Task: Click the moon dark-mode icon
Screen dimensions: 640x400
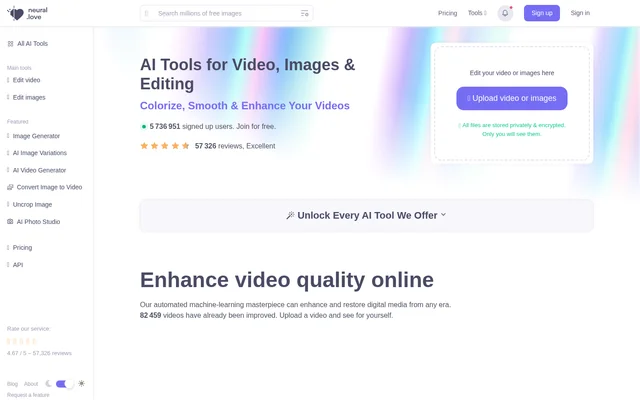Action: [x=48, y=383]
